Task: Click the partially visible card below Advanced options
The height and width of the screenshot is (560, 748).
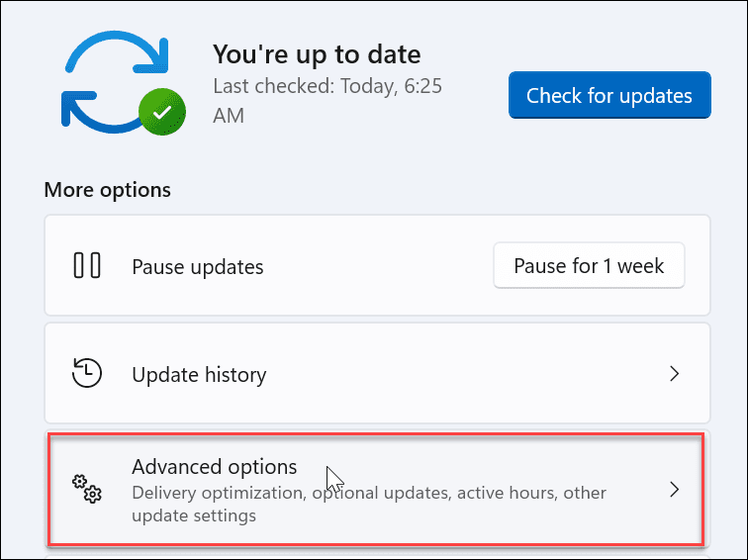Action: [376, 555]
